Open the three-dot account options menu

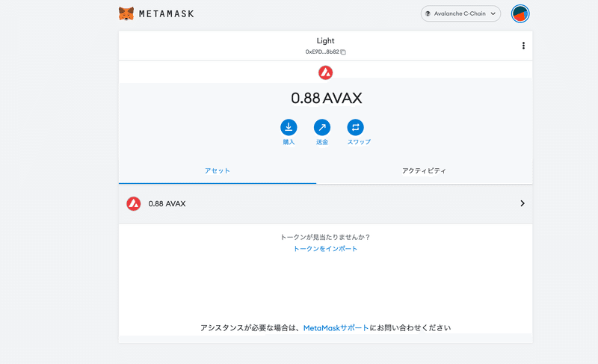[523, 46]
